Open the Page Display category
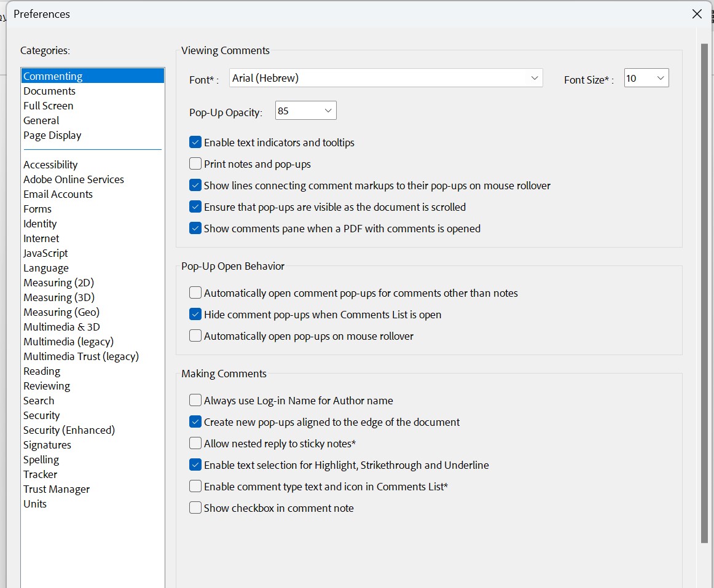Image resolution: width=714 pixels, height=588 pixels. 52,135
